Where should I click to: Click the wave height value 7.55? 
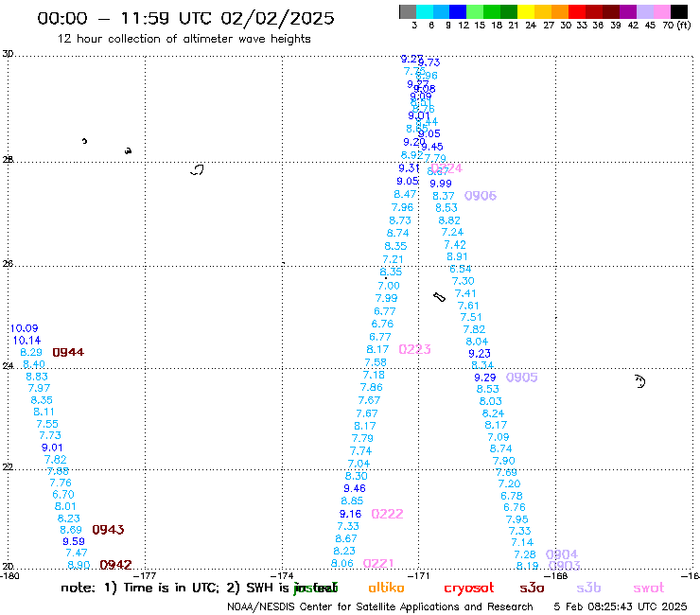pyautogui.click(x=47, y=424)
